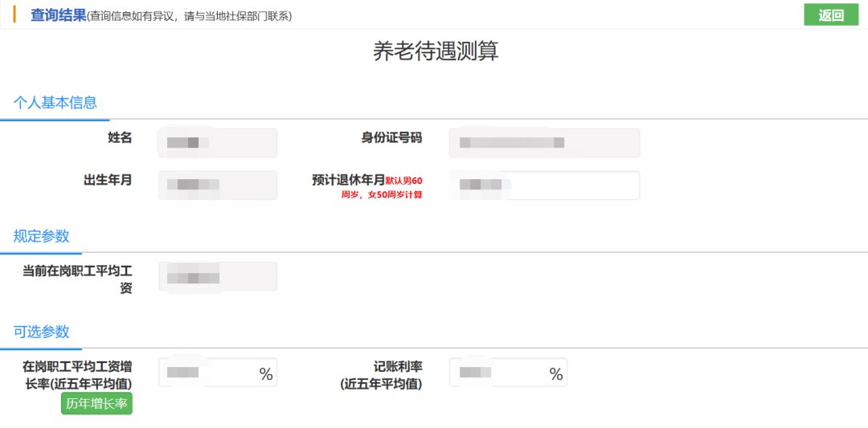This screenshot has height=428, width=868.
Task: Click the 当前在岗职工平均工资 input
Action: pyautogui.click(x=218, y=276)
